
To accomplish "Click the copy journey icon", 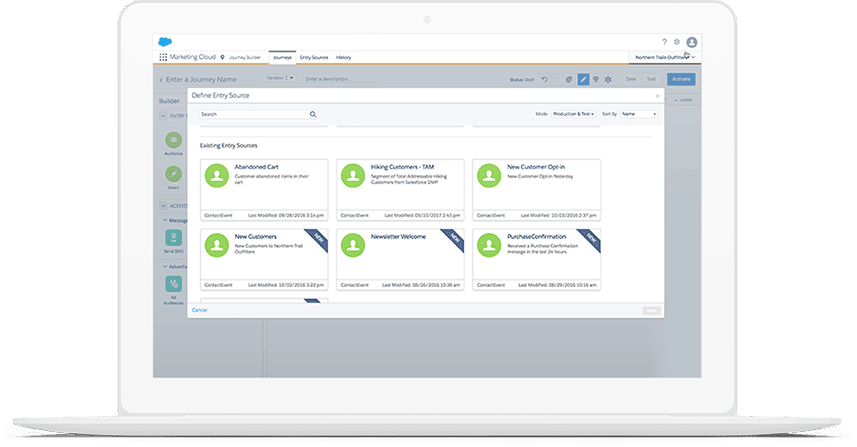I will coord(569,79).
